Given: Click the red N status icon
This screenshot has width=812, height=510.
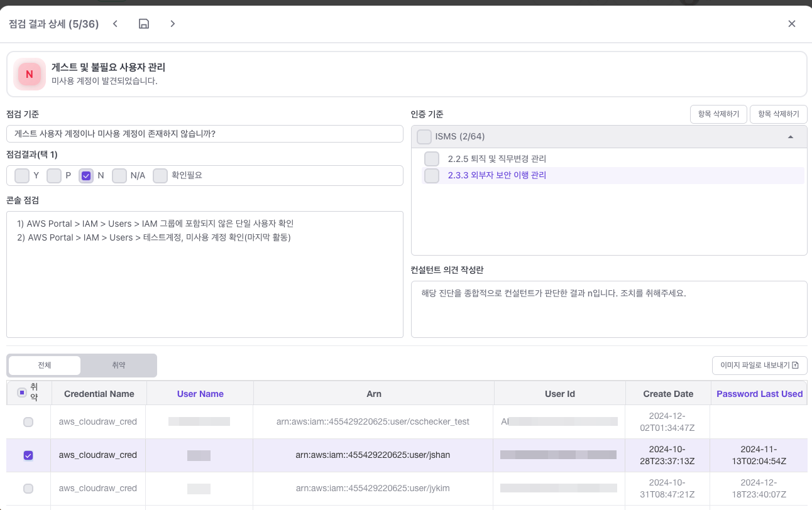Looking at the screenshot, I should pos(30,74).
